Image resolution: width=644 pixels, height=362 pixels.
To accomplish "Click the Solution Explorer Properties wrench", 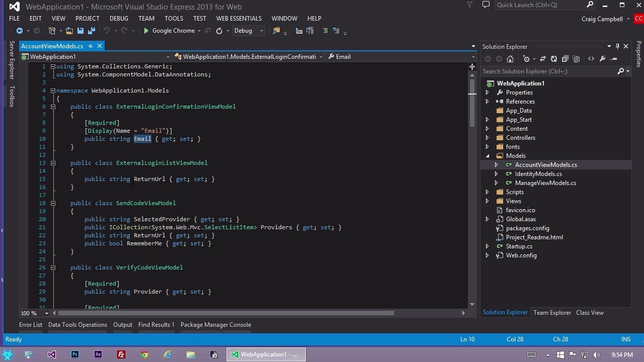I will pos(602,59).
